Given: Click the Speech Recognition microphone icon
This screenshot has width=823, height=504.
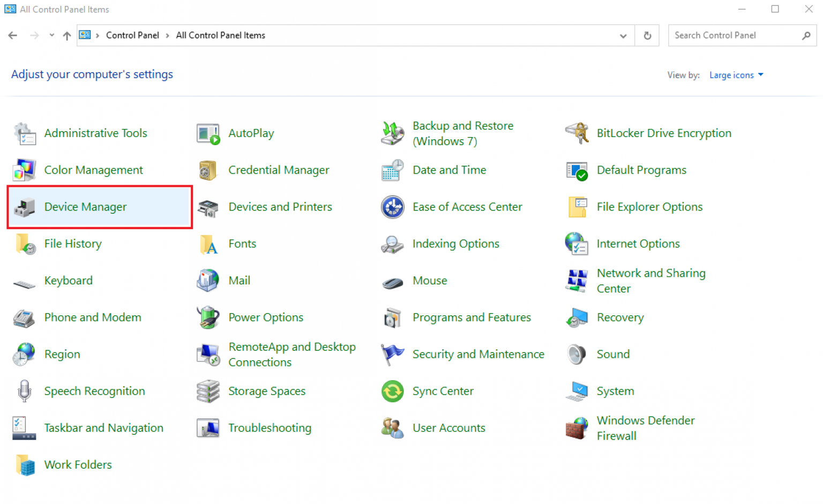Looking at the screenshot, I should (x=24, y=392).
